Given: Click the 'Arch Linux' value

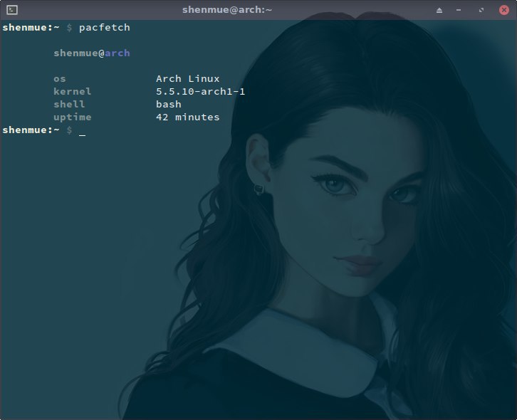Looking at the screenshot, I should [187, 78].
